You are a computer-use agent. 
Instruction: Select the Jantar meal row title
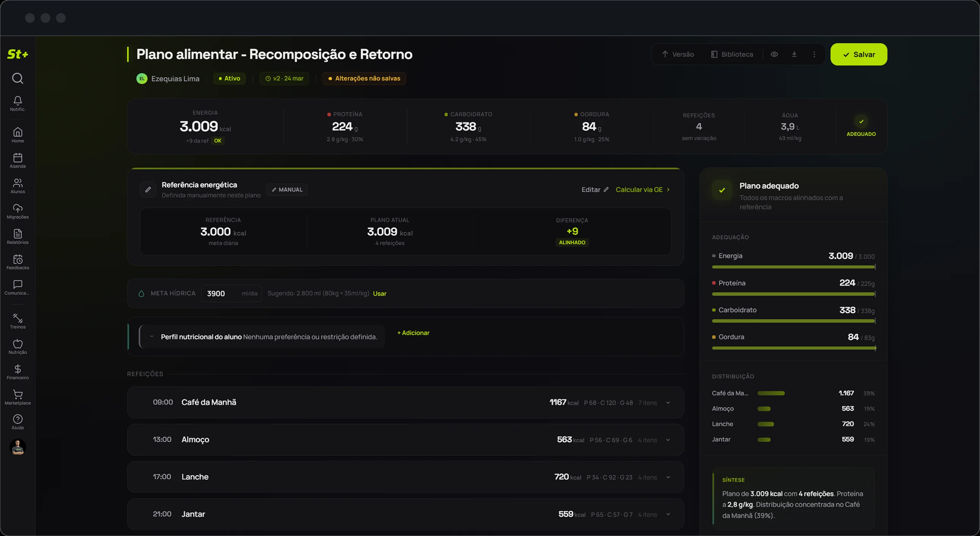click(x=193, y=514)
